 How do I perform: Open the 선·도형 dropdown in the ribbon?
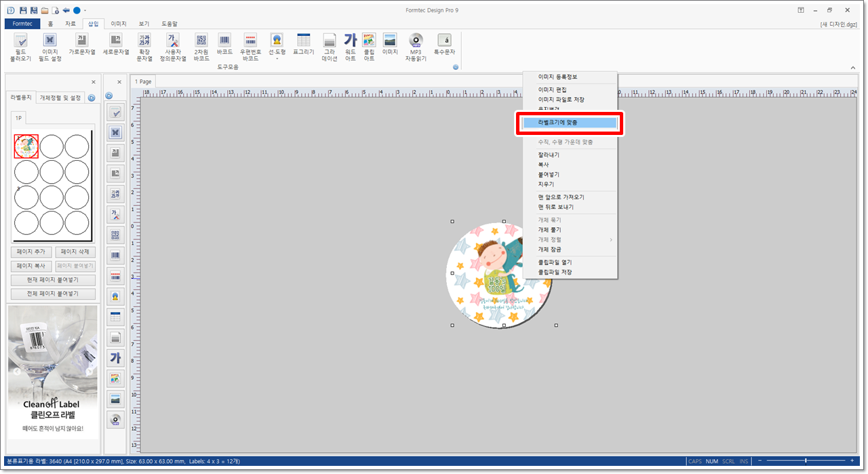tap(277, 47)
